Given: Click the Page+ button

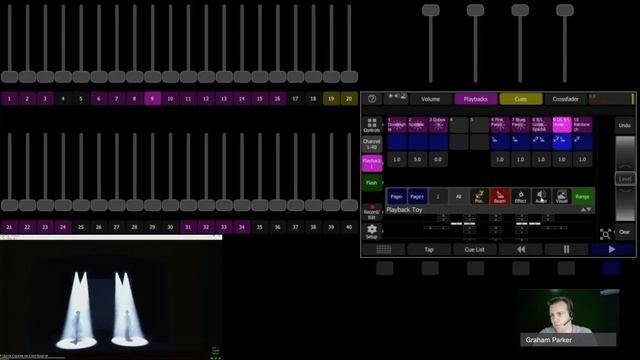Looking at the screenshot, I should coord(417,196).
